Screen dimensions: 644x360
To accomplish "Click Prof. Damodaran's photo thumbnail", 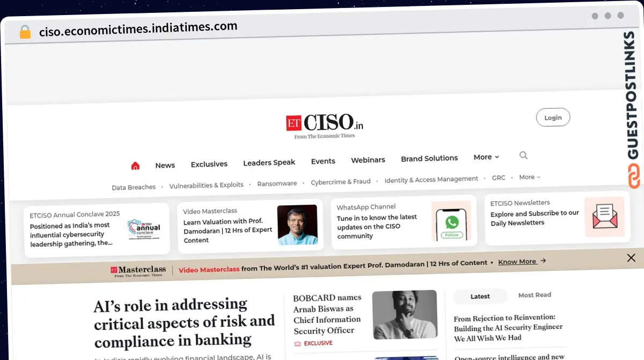I will 297,225.
